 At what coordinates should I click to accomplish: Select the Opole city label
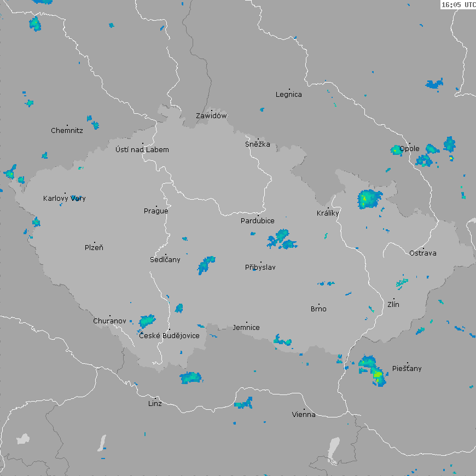[x=409, y=149]
